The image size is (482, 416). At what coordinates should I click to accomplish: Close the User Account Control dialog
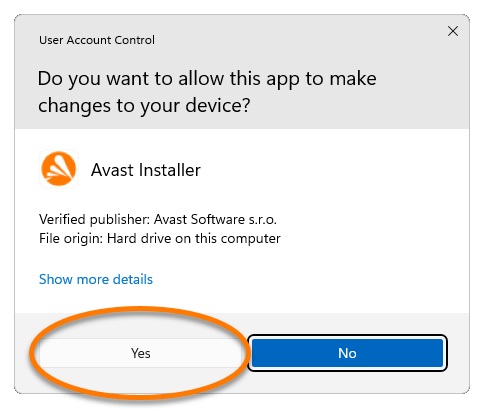click(x=453, y=31)
